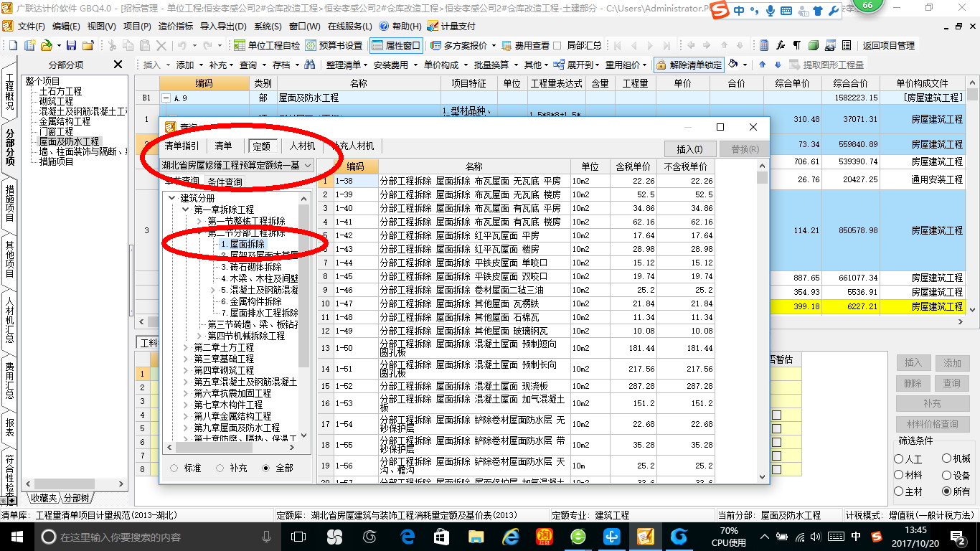Click the 措施项目 vertical side tab
The width and height of the screenshot is (980, 551).
(9, 203)
